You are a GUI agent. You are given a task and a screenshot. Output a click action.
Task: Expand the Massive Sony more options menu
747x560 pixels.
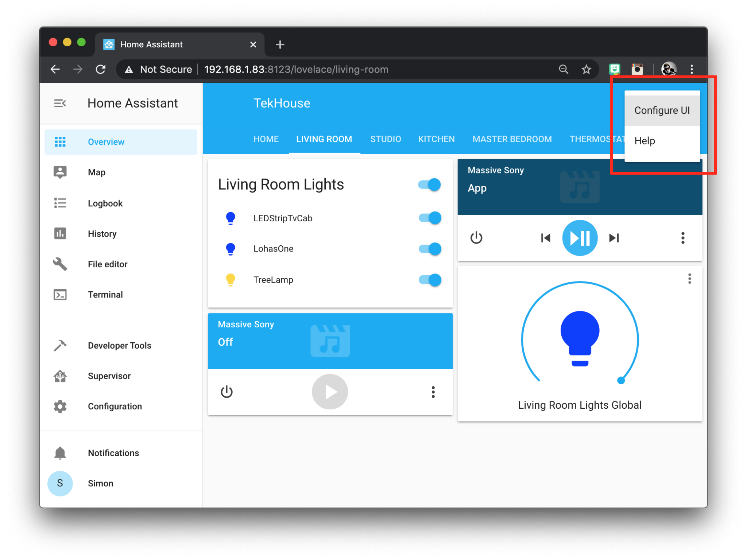point(681,238)
